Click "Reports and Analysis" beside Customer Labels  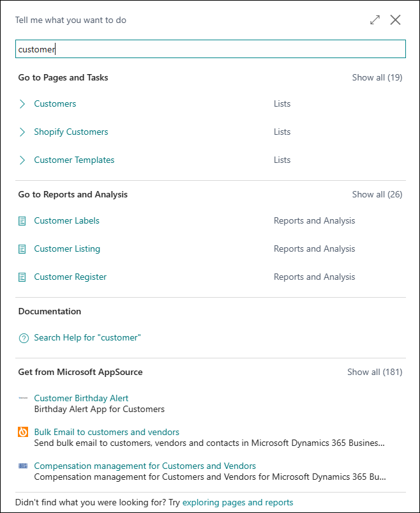(x=315, y=221)
